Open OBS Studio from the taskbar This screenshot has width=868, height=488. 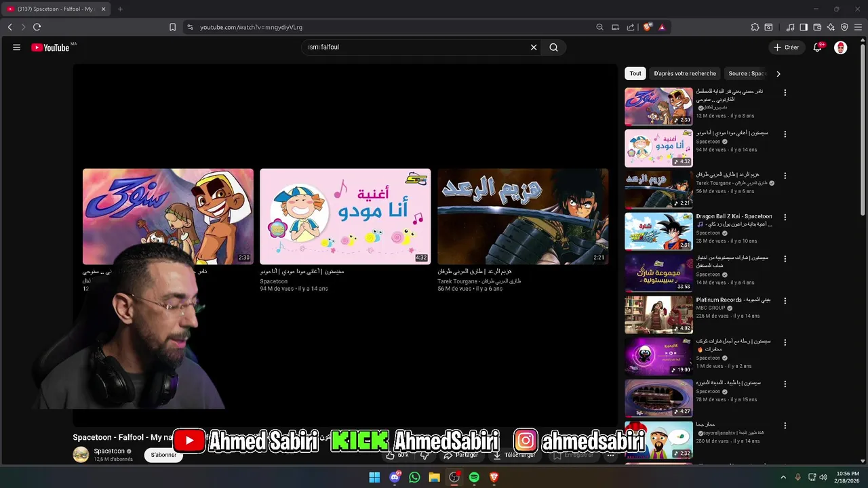click(454, 477)
